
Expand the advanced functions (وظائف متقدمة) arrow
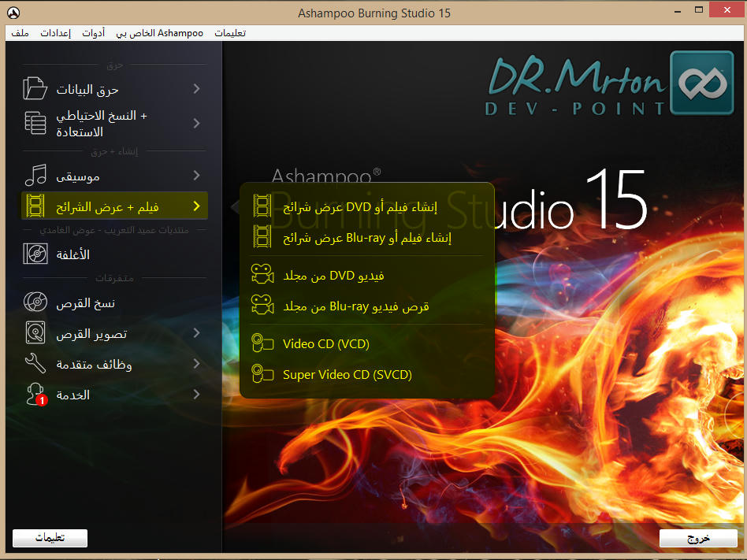pos(196,363)
